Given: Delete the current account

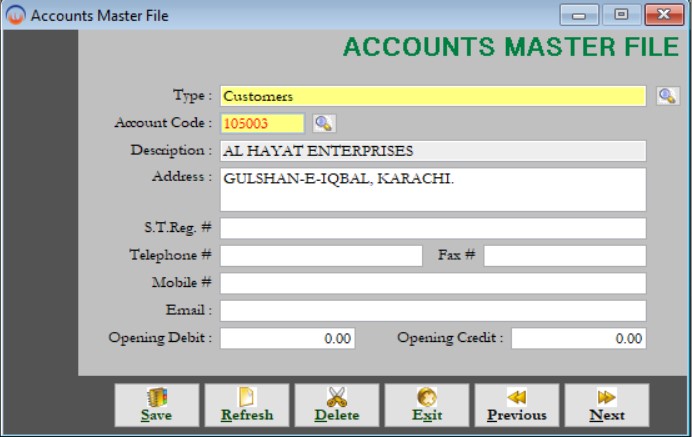Looking at the screenshot, I should 337,405.
